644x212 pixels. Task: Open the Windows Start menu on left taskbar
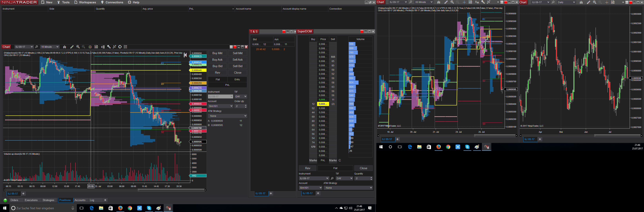5,208
